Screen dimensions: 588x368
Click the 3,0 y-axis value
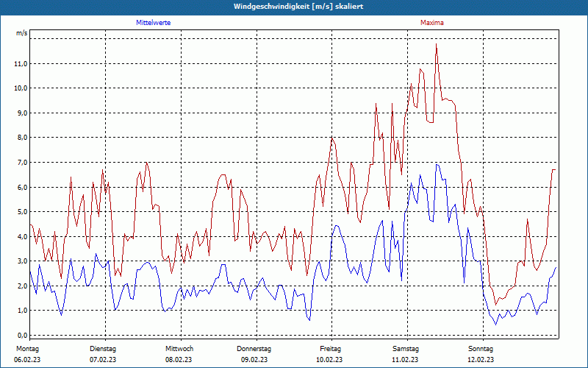[x=22, y=261]
